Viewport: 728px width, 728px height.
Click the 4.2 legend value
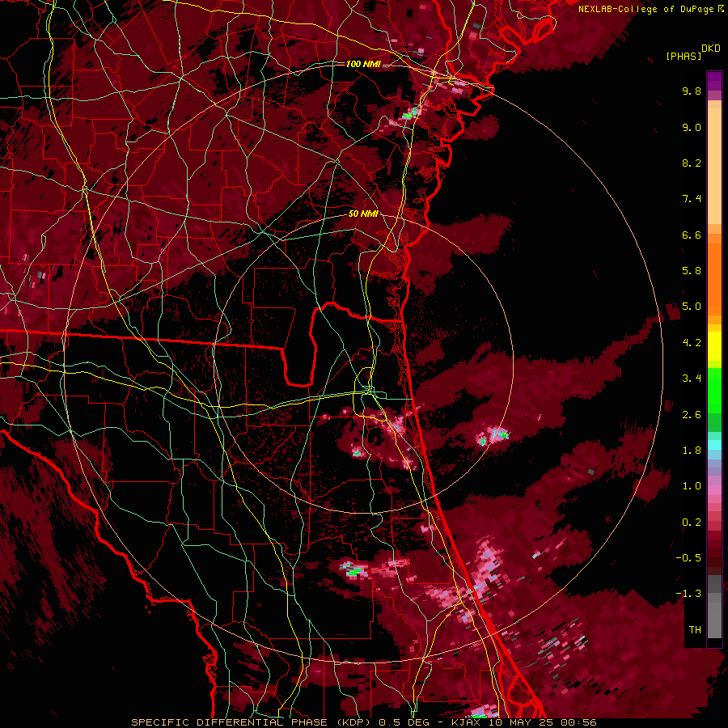tap(692, 343)
